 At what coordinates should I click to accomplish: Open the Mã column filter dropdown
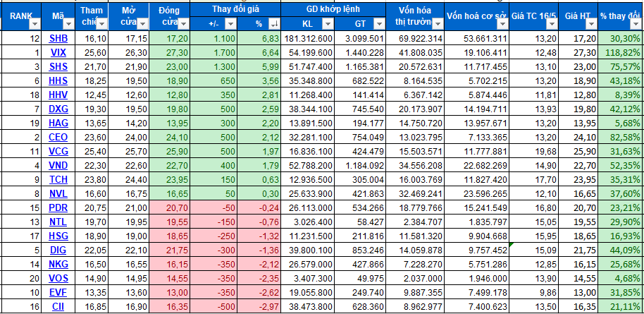click(x=68, y=25)
